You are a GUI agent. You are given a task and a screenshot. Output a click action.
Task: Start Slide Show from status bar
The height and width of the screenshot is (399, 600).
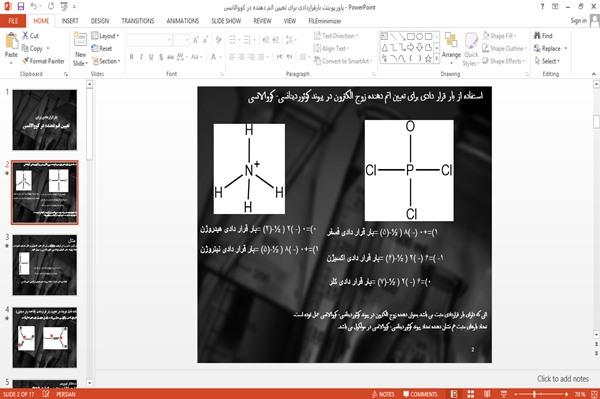tap(504, 394)
